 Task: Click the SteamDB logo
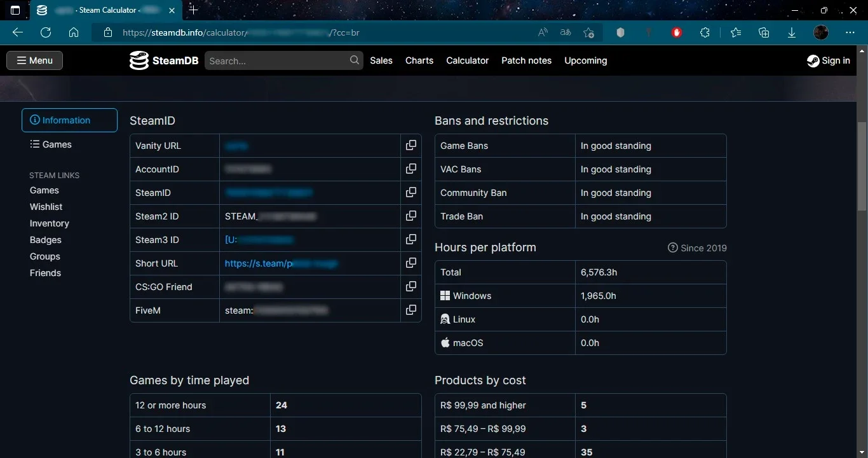pyautogui.click(x=164, y=60)
